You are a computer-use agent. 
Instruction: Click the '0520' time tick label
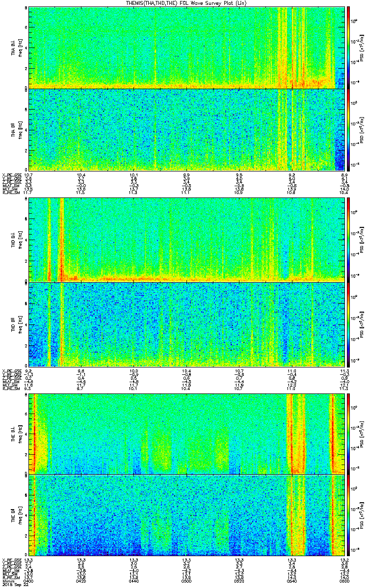tap(239, 580)
